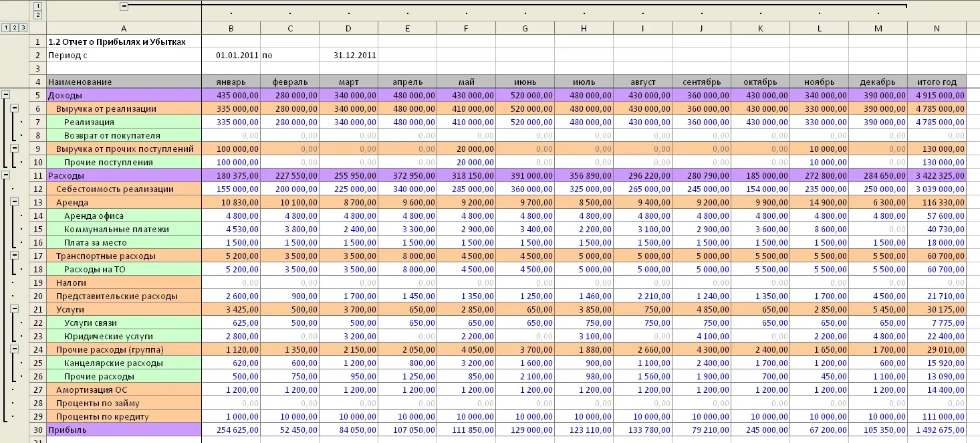Collapse the column group above the months
The width and height of the screenshot is (980, 443).
click(x=124, y=6)
